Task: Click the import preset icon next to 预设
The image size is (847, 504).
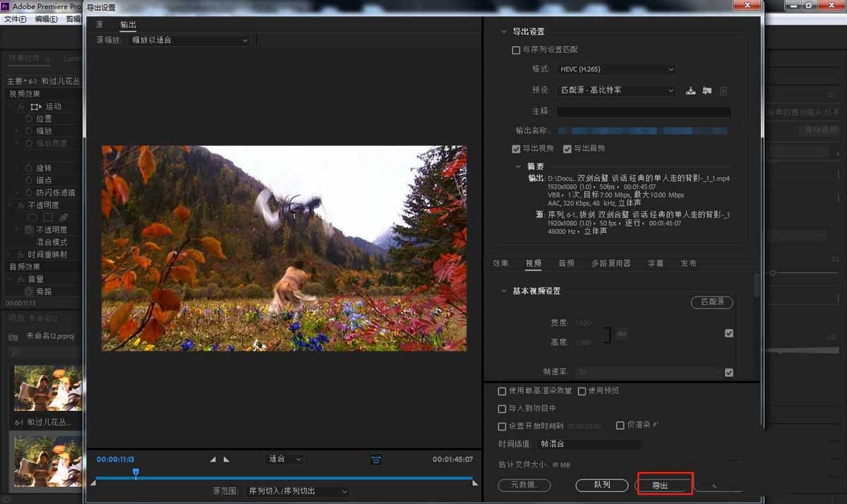Action: (x=706, y=90)
